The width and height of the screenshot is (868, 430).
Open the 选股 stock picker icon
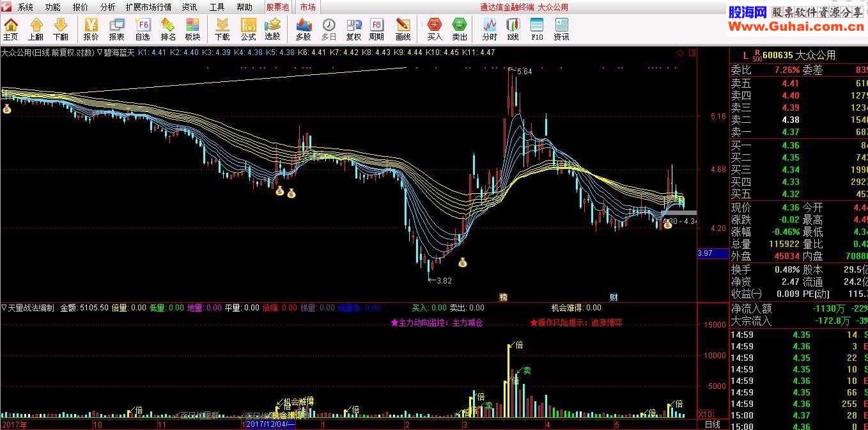(272, 29)
